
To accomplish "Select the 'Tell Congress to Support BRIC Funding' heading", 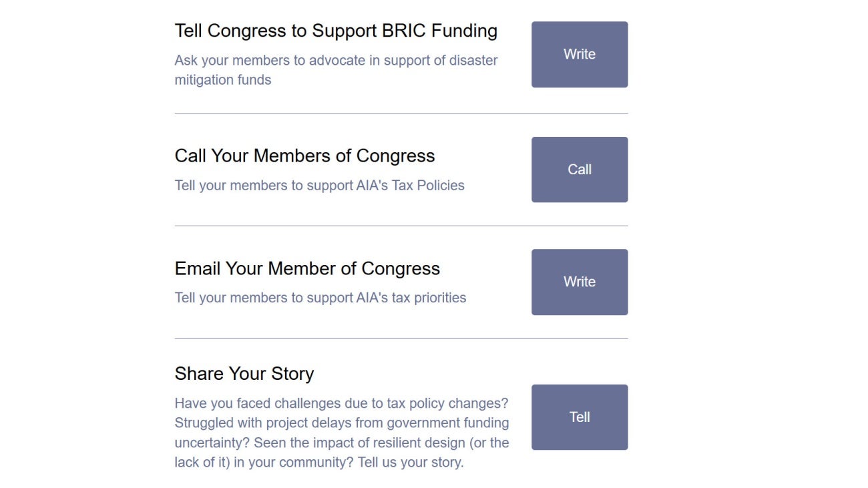I will [x=336, y=31].
